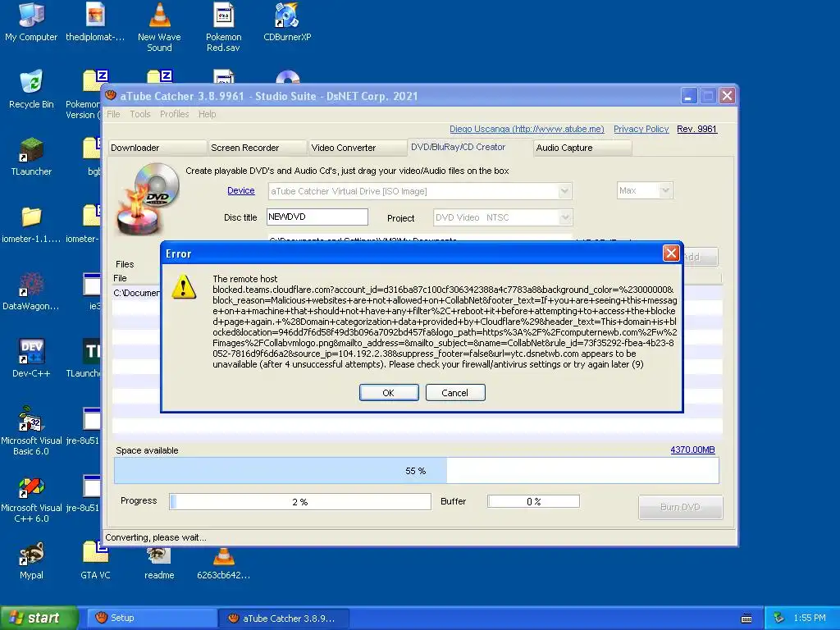Switch to the Screen Recorder tab

click(258, 148)
